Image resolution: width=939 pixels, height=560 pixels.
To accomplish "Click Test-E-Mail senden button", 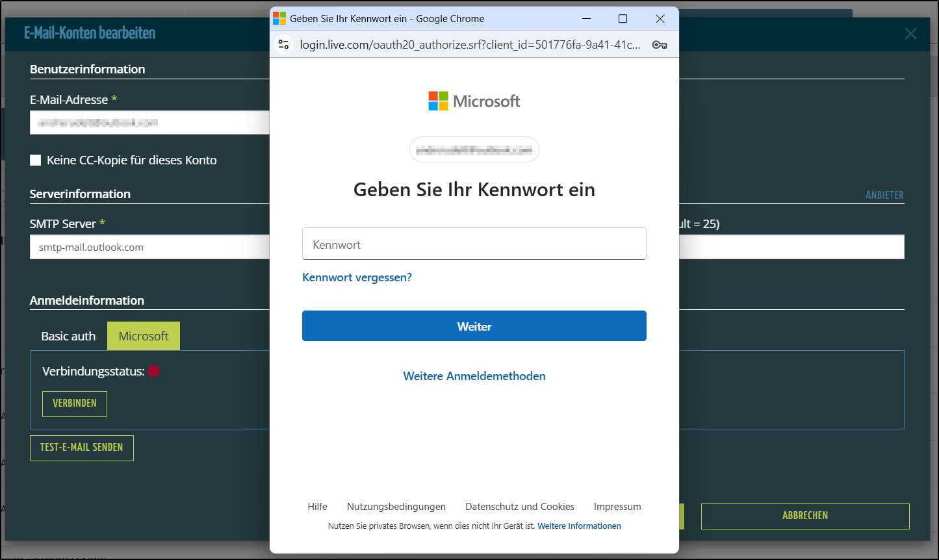I will pyautogui.click(x=82, y=448).
